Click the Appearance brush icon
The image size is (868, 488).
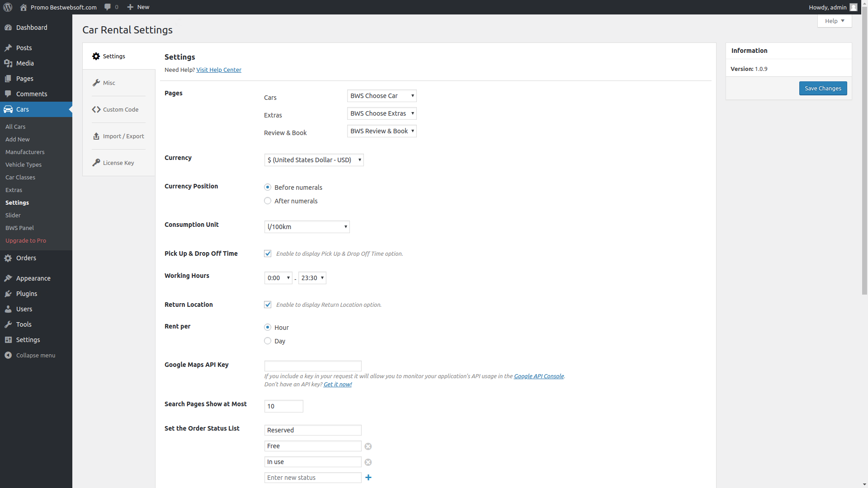8,278
